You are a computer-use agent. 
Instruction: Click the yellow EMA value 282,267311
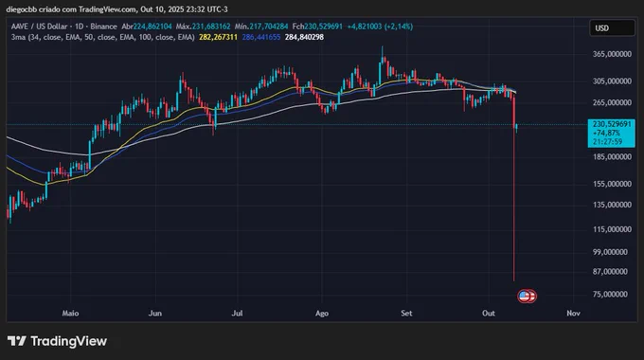point(218,37)
